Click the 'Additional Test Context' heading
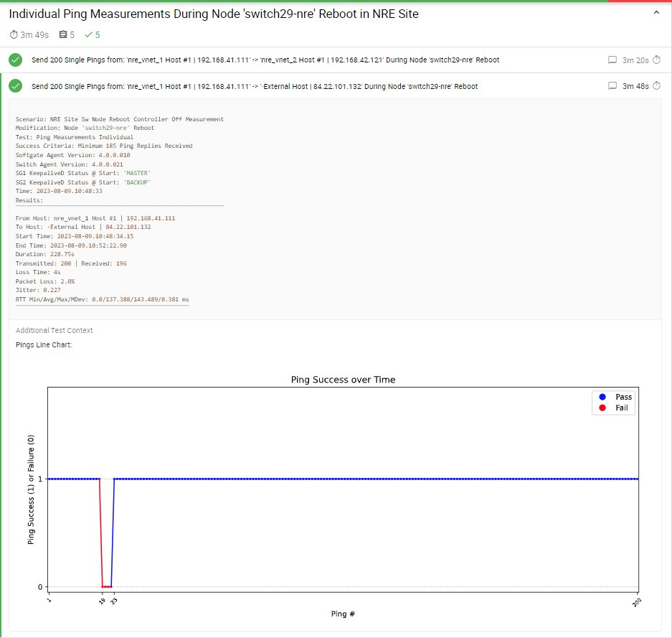This screenshot has height=638, width=672. [54, 331]
